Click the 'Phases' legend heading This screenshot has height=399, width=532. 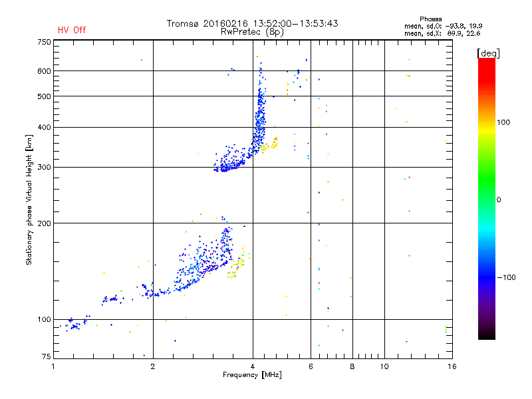coord(430,19)
